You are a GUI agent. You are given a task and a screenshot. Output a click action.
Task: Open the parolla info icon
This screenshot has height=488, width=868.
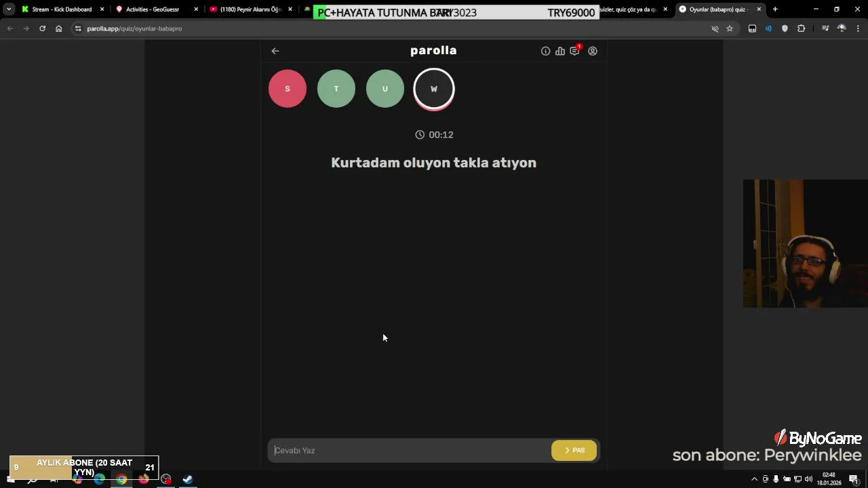click(545, 51)
